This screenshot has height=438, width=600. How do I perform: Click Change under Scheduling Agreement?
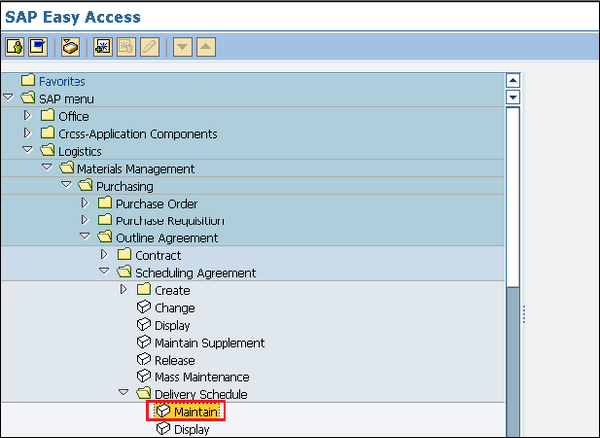point(174,308)
